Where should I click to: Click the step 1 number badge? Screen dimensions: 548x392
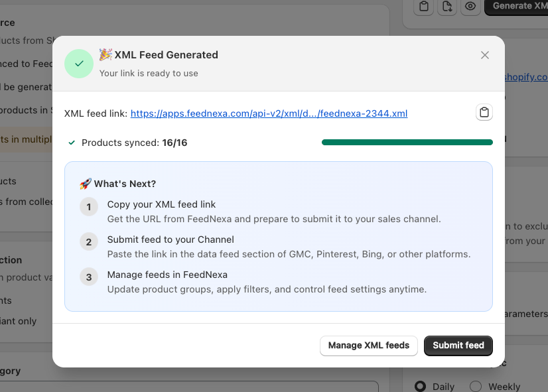click(89, 207)
